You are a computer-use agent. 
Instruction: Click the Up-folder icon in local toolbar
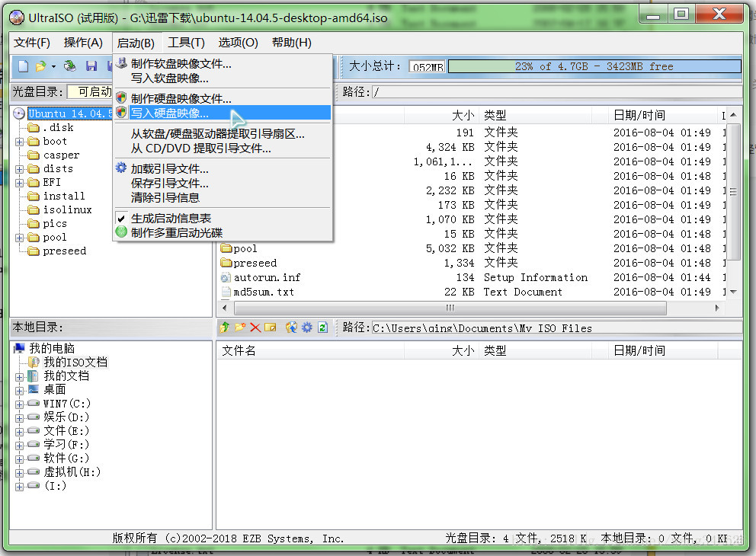[224, 328]
